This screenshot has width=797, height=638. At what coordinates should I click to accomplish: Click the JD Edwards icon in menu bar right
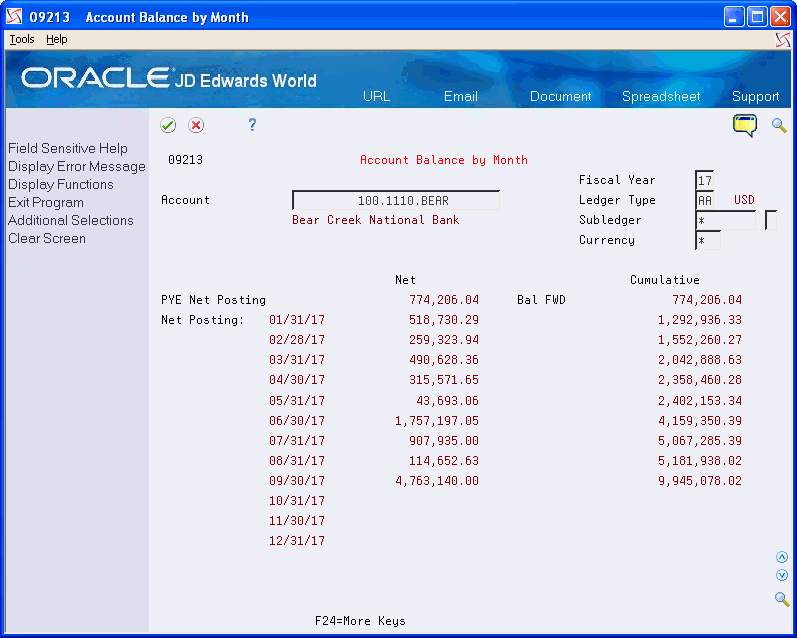tap(783, 40)
